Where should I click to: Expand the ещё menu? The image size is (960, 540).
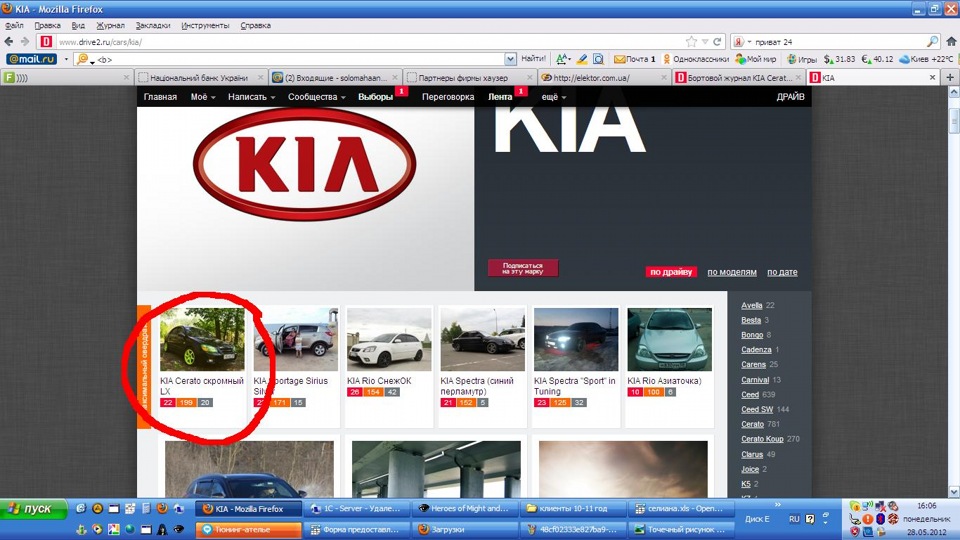coord(553,97)
